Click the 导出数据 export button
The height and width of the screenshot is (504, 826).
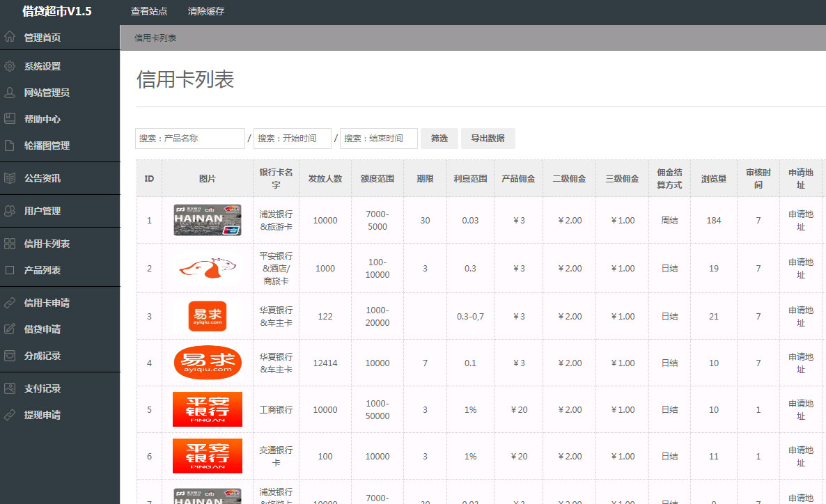click(488, 139)
